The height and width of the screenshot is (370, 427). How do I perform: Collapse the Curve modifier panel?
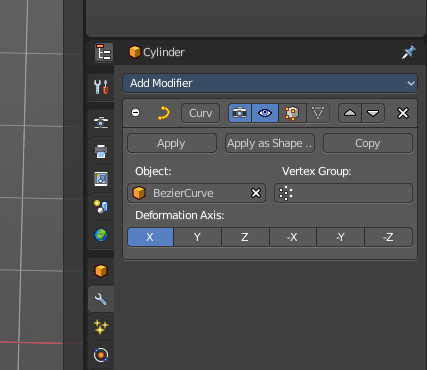(x=136, y=113)
